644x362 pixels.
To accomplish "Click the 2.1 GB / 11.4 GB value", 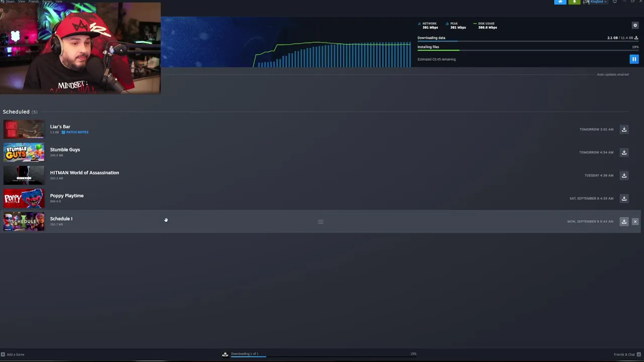I will tap(620, 38).
